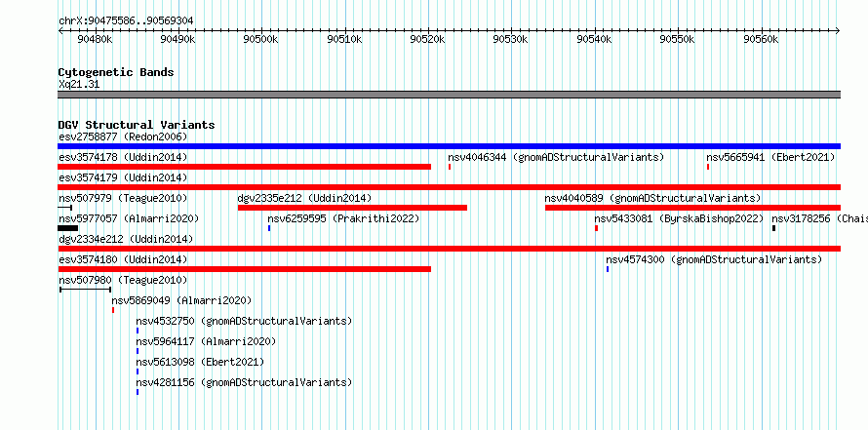The height and width of the screenshot is (430, 868).
Task: Click the 90550k ruler tick label
Action: coord(678,39)
